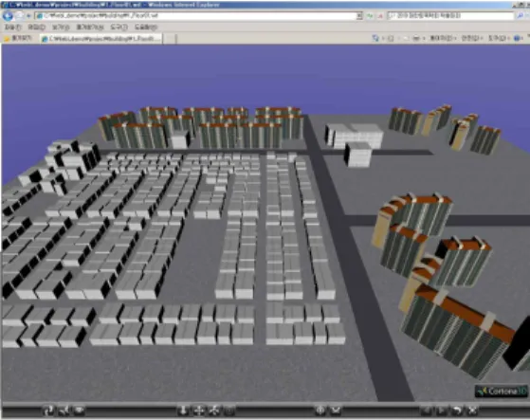The width and height of the screenshot is (530, 420).
Task: Select the Walk navigation mode in Cortona toolbar
Action: coord(48,411)
